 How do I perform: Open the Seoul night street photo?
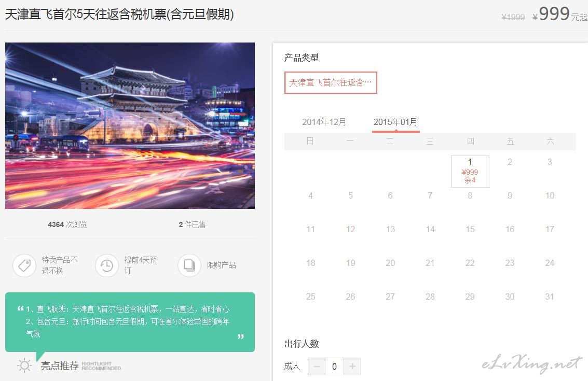(130, 125)
